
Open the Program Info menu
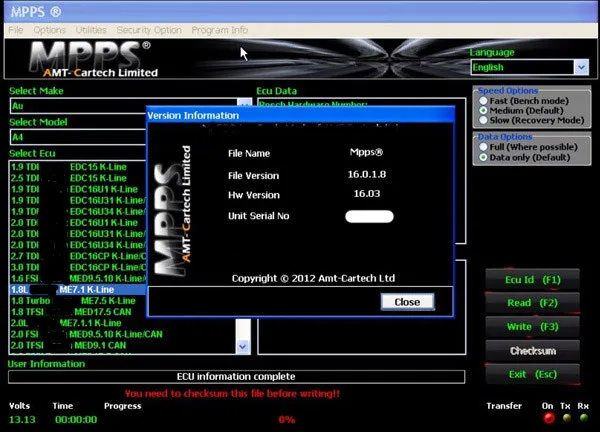pos(220,30)
